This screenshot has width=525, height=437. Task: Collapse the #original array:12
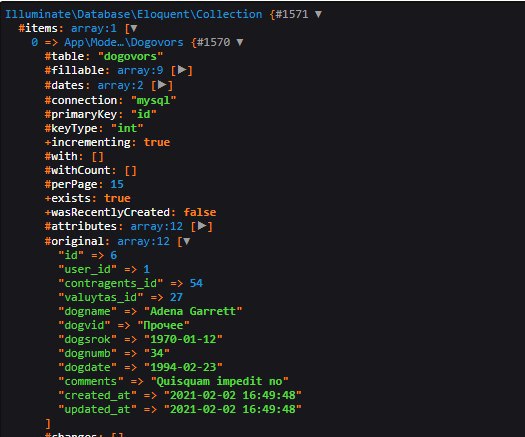click(x=186, y=241)
